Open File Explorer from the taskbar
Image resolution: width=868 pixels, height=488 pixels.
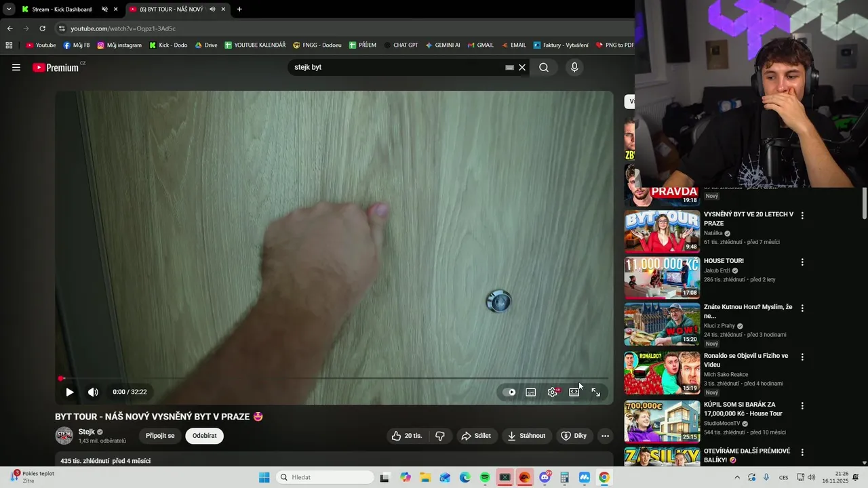click(425, 477)
